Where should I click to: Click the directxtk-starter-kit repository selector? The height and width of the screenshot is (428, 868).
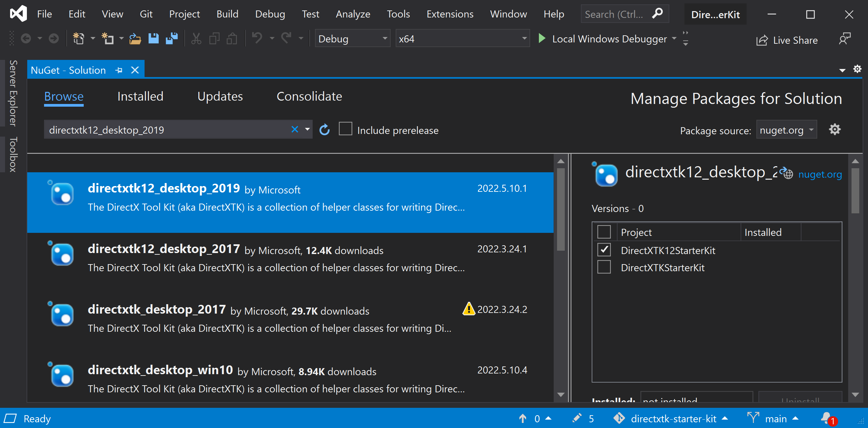(671, 418)
